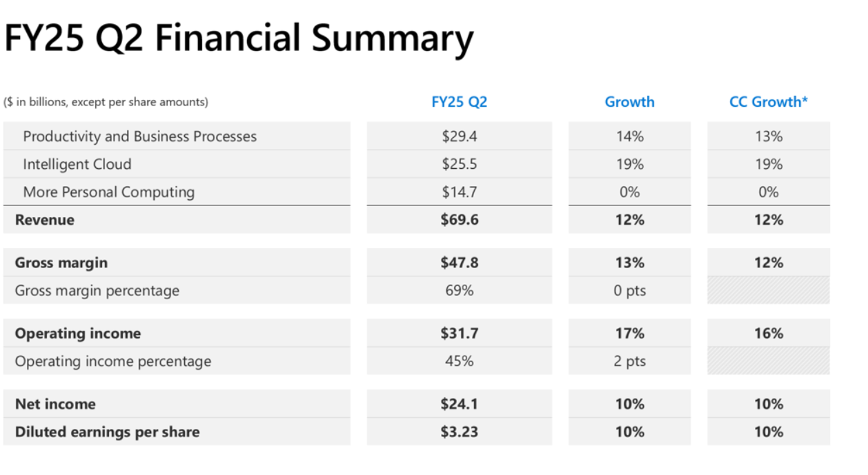Click the $29.4 value cell
This screenshot has height=475, width=868.
click(x=460, y=137)
